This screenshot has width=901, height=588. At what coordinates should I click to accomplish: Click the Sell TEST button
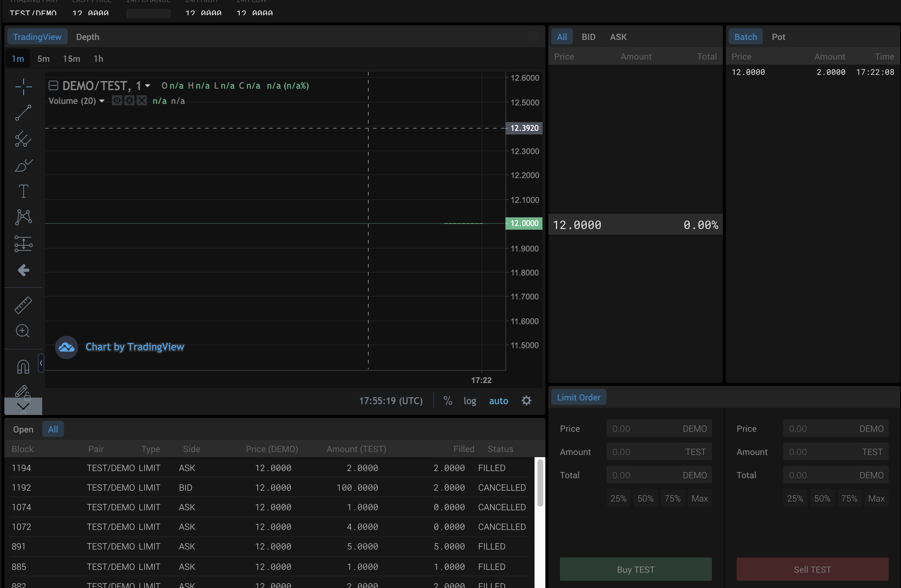[x=812, y=569]
